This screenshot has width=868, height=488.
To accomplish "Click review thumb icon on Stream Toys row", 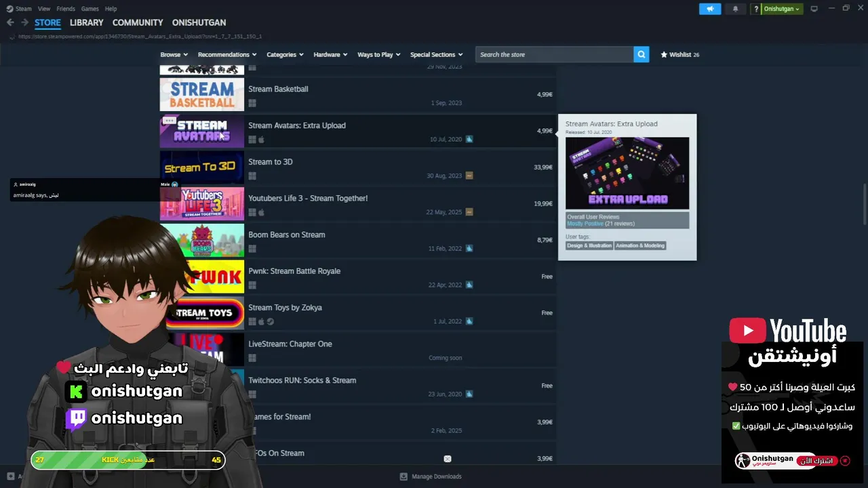I will (x=469, y=321).
